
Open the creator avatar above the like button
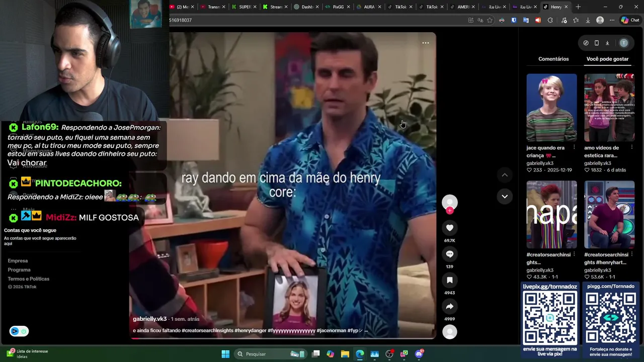point(450,202)
